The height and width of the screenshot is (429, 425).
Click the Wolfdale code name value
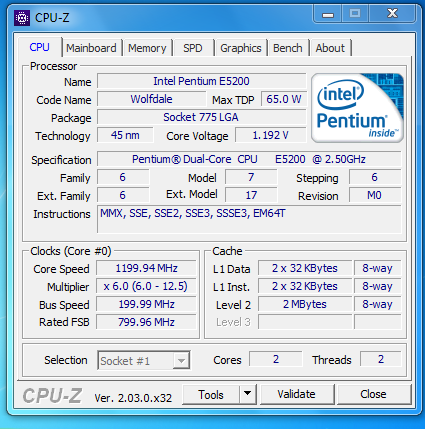(151, 99)
